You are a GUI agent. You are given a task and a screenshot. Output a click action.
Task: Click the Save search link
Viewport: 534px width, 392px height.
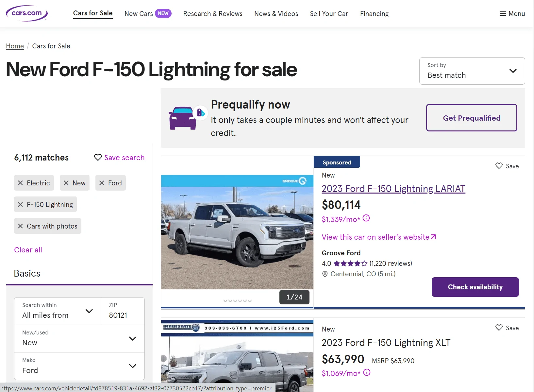pyautogui.click(x=124, y=158)
